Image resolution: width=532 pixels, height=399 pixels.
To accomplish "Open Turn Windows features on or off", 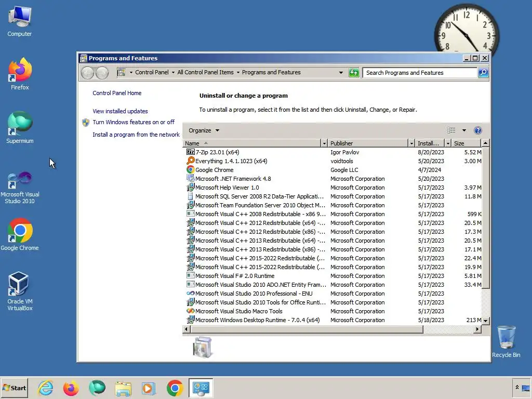I will [134, 122].
